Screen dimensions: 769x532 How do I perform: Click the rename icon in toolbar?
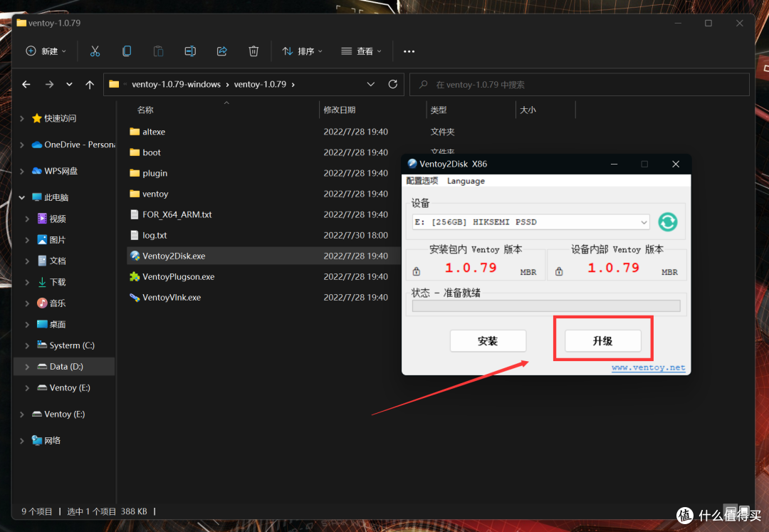pos(190,51)
